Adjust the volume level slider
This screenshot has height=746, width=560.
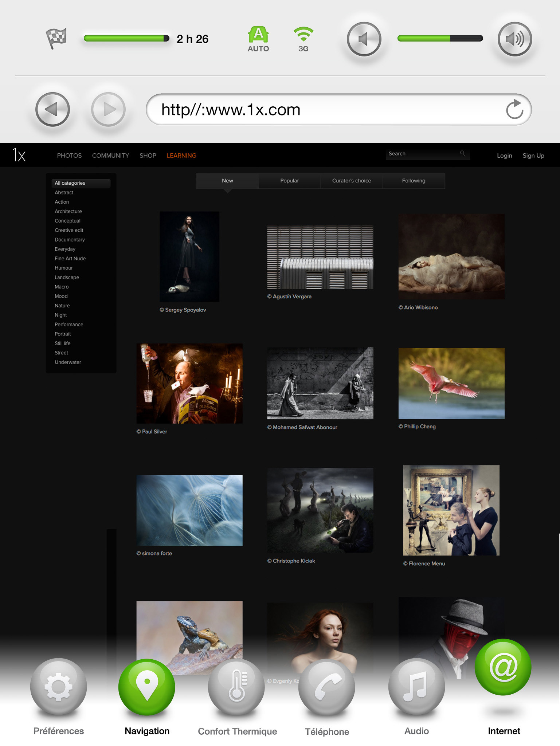click(440, 38)
